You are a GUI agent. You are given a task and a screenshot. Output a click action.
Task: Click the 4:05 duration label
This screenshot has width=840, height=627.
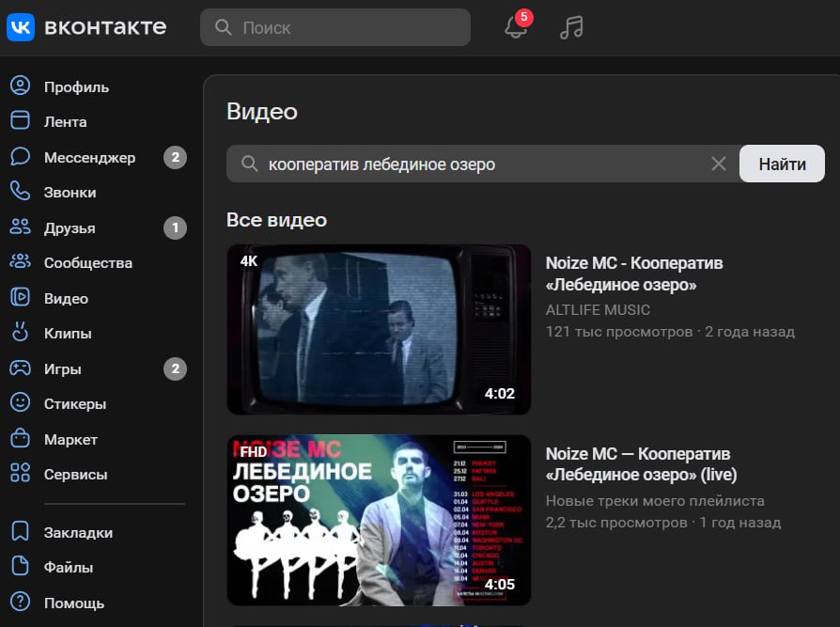499,584
